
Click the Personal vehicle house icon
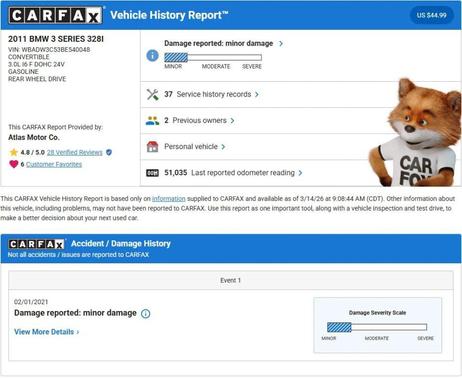153,147
